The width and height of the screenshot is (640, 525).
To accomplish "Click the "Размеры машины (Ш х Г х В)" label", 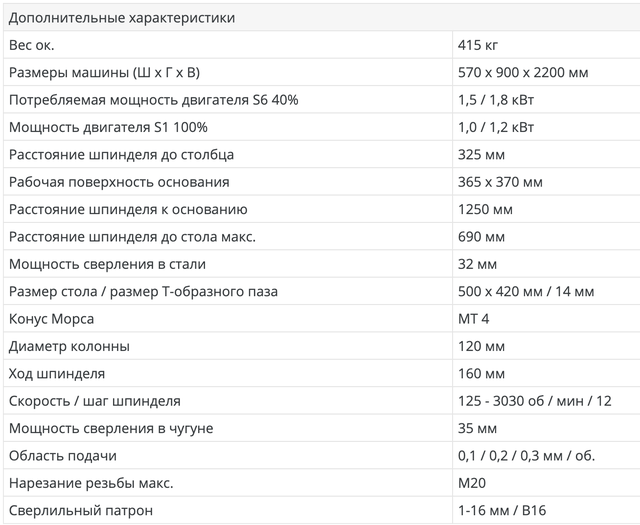I will click(x=110, y=73).
